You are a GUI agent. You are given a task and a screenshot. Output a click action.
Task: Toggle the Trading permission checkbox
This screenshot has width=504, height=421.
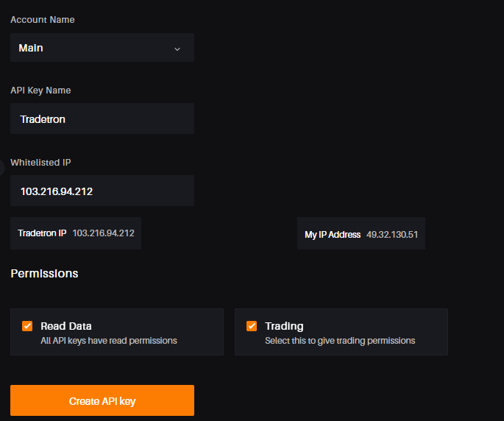tap(252, 326)
